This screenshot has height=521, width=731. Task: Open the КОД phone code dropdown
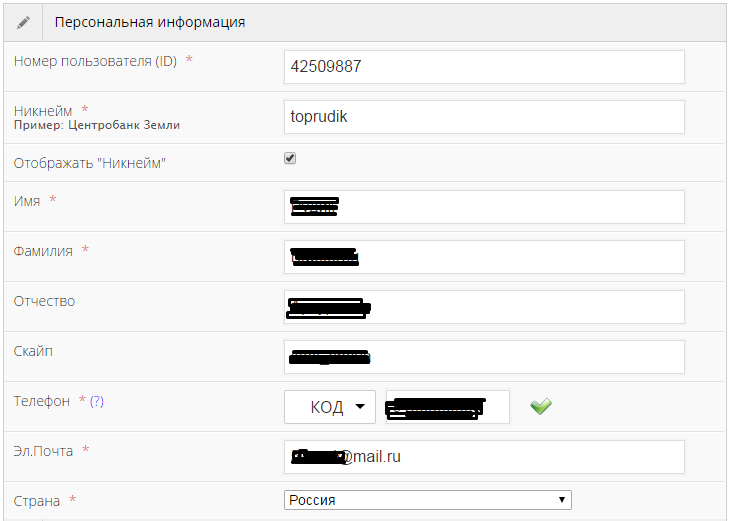330,407
